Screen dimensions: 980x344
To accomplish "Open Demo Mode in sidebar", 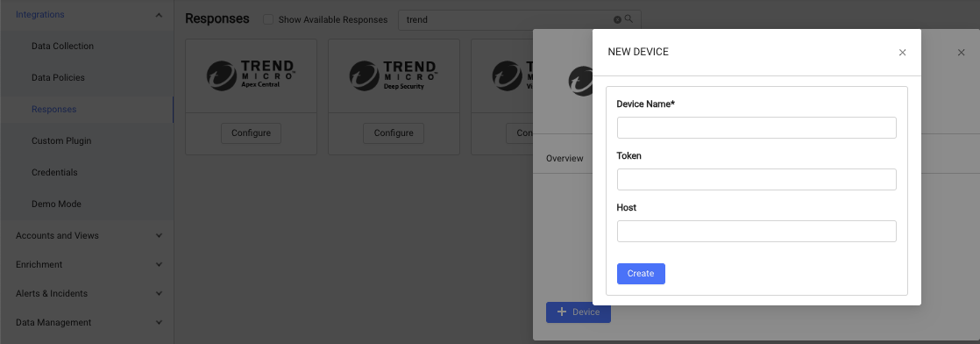I will coord(56,204).
